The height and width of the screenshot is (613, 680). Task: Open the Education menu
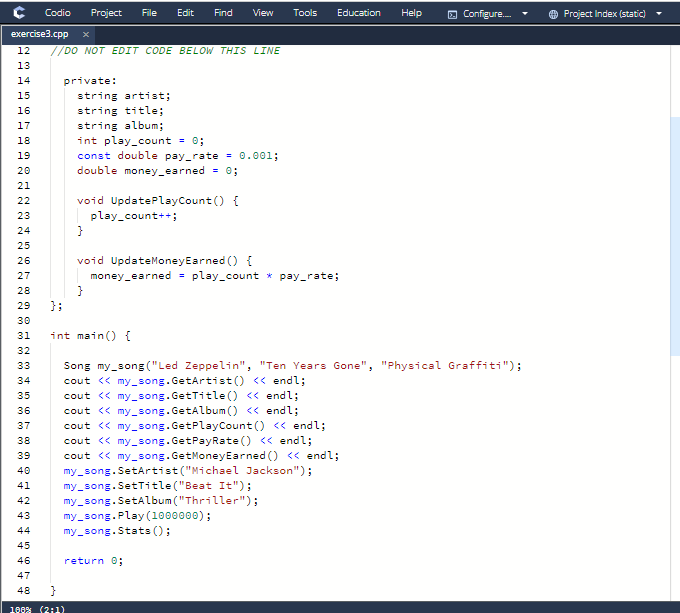(359, 13)
